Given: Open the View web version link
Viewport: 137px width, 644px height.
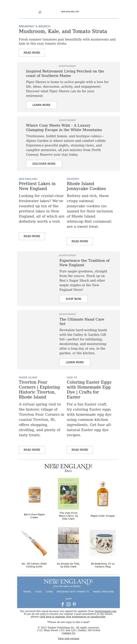Looking at the screenshot, I should [x=68, y=639].
